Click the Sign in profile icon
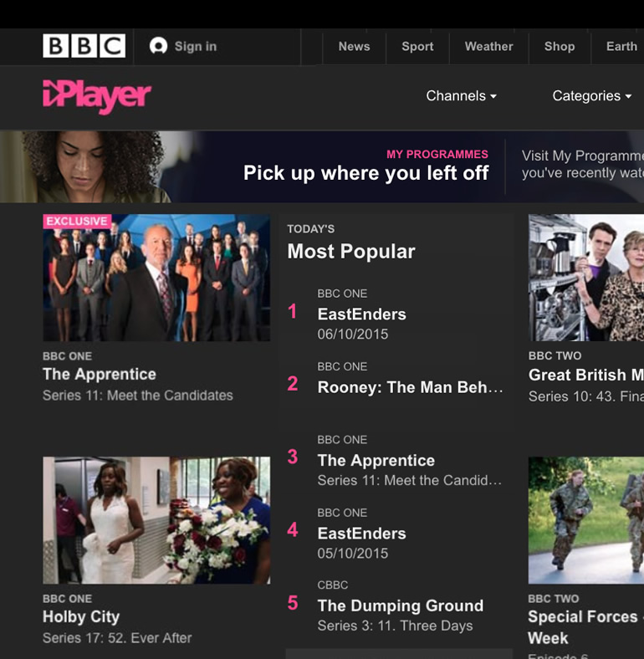Viewport: 644px width, 659px height. 158,46
